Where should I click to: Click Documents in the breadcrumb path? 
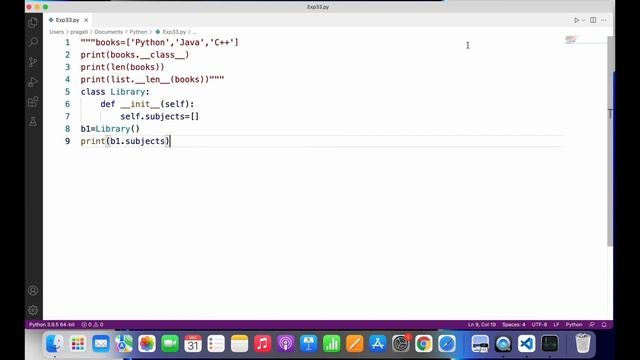click(x=109, y=32)
